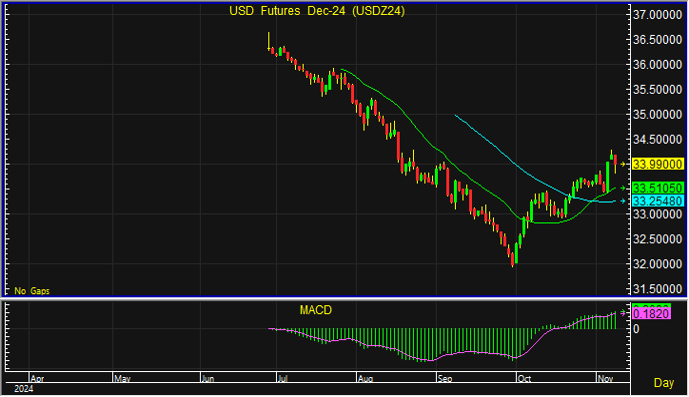Click the yellow arrow beside last price

point(623,164)
